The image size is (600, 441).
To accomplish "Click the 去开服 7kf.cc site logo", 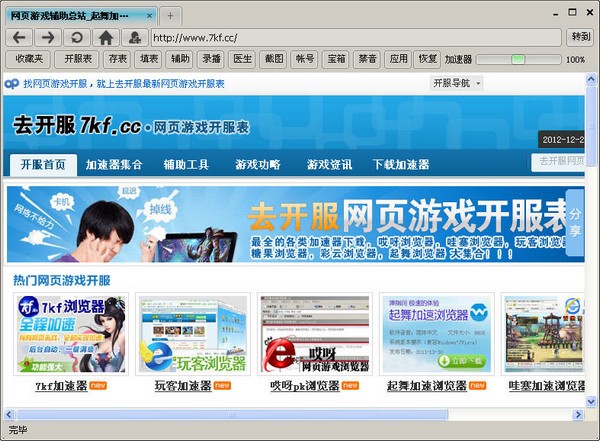I will 131,126.
